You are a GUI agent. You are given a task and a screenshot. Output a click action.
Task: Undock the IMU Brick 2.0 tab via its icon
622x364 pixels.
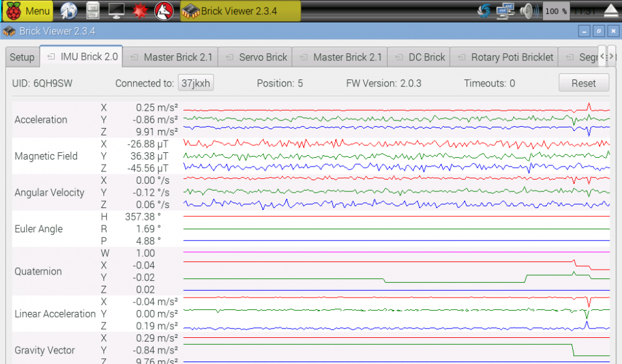[x=51, y=57]
